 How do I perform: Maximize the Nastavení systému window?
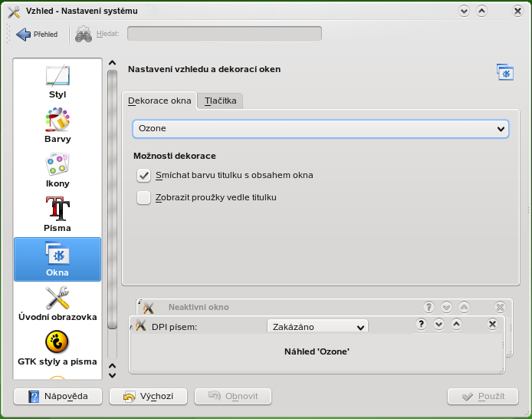pyautogui.click(x=481, y=12)
